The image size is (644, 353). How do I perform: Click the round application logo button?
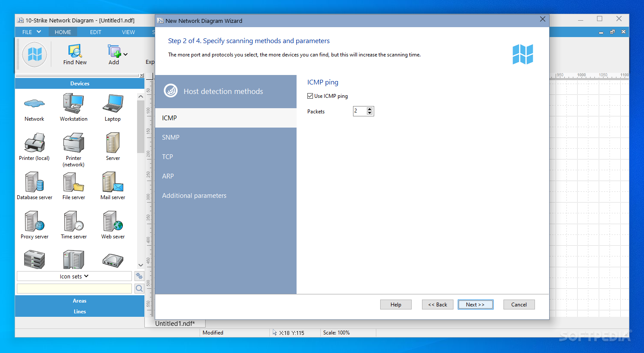(x=34, y=54)
